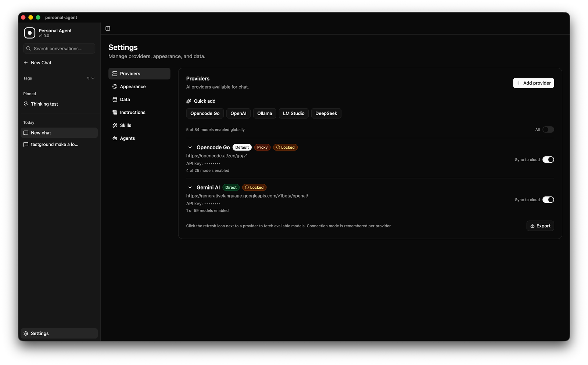Click '4 of 25 models enabled' text

(208, 170)
